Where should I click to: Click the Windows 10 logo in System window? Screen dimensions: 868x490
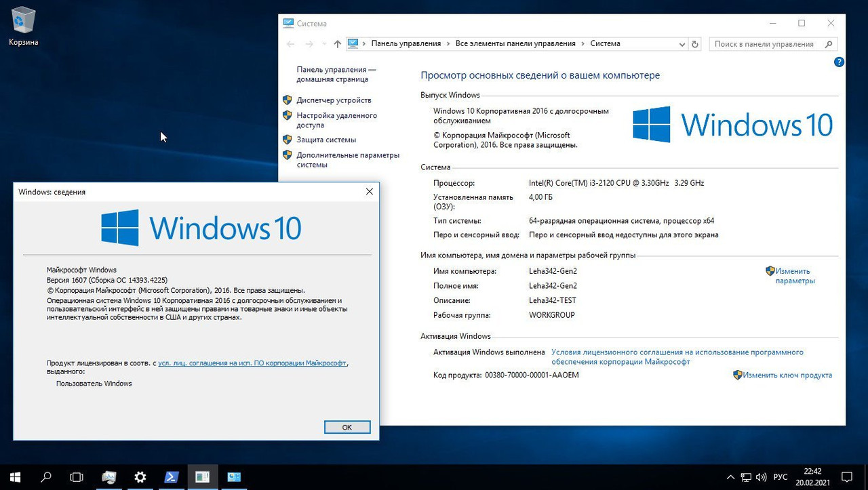pyautogui.click(x=732, y=125)
